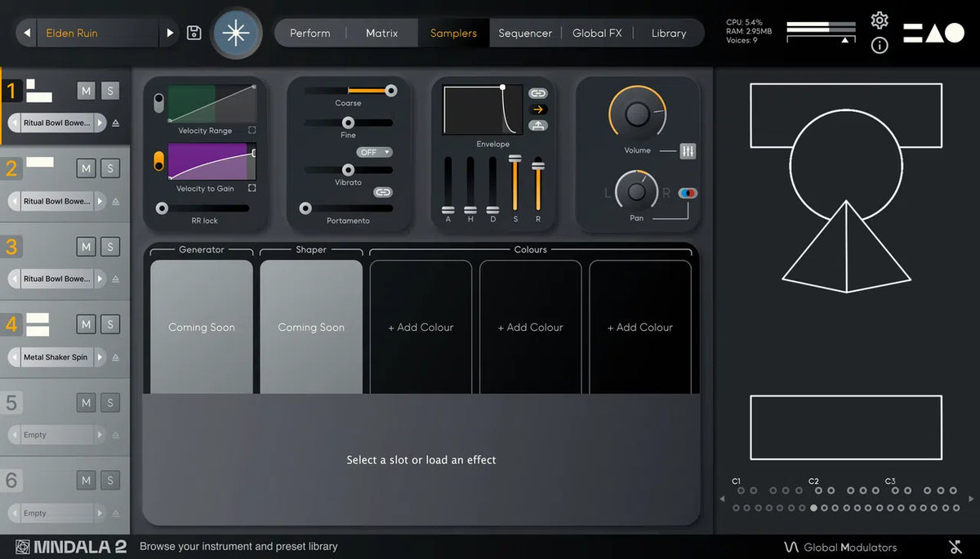The width and height of the screenshot is (980, 559).
Task: Click the eject icon on sampler 1
Action: (x=115, y=123)
